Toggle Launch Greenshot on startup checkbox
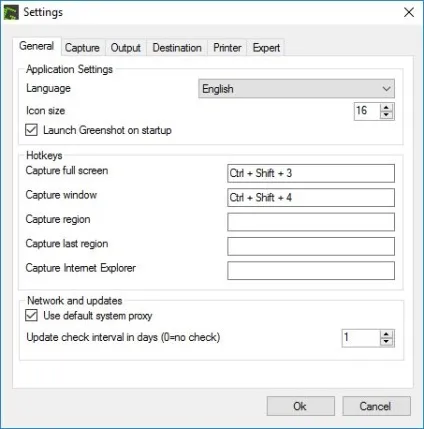Image resolution: width=424 pixels, height=429 pixels. coord(31,130)
